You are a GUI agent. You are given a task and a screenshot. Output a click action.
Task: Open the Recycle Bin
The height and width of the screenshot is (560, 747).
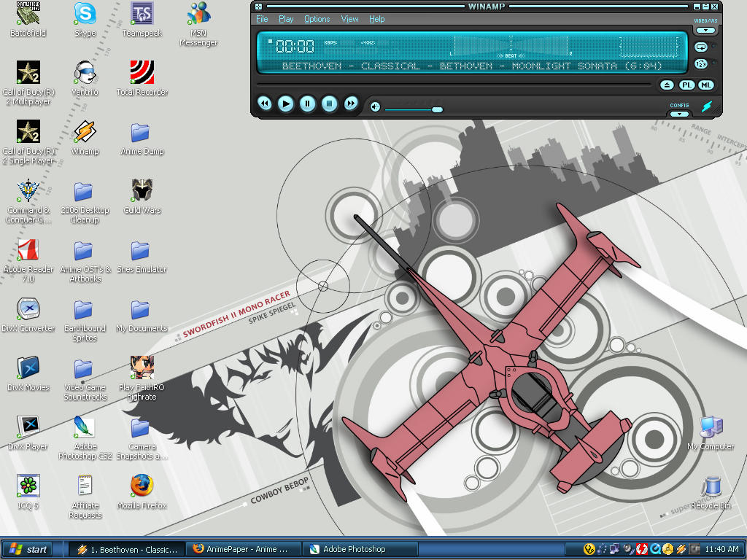[711, 491]
